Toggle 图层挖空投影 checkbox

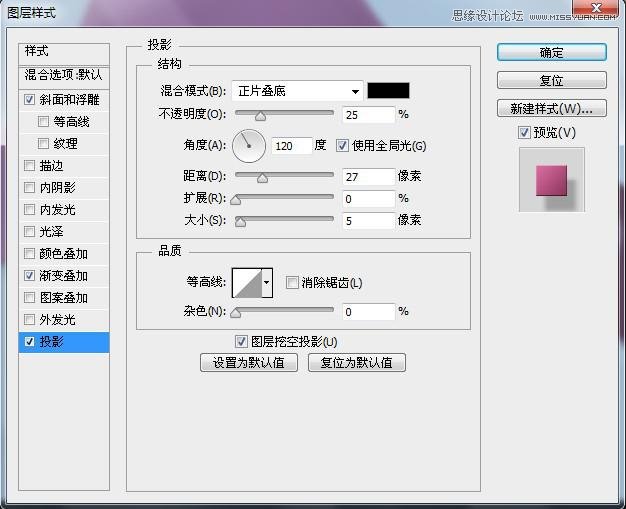[241, 342]
